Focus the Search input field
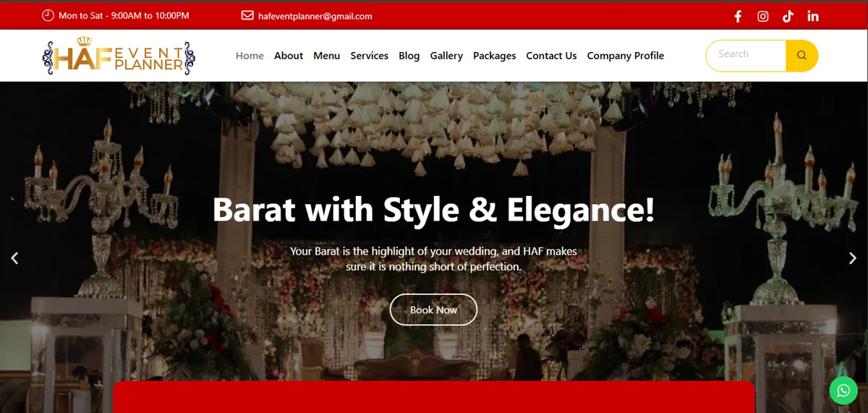The width and height of the screenshot is (868, 413). coord(746,56)
